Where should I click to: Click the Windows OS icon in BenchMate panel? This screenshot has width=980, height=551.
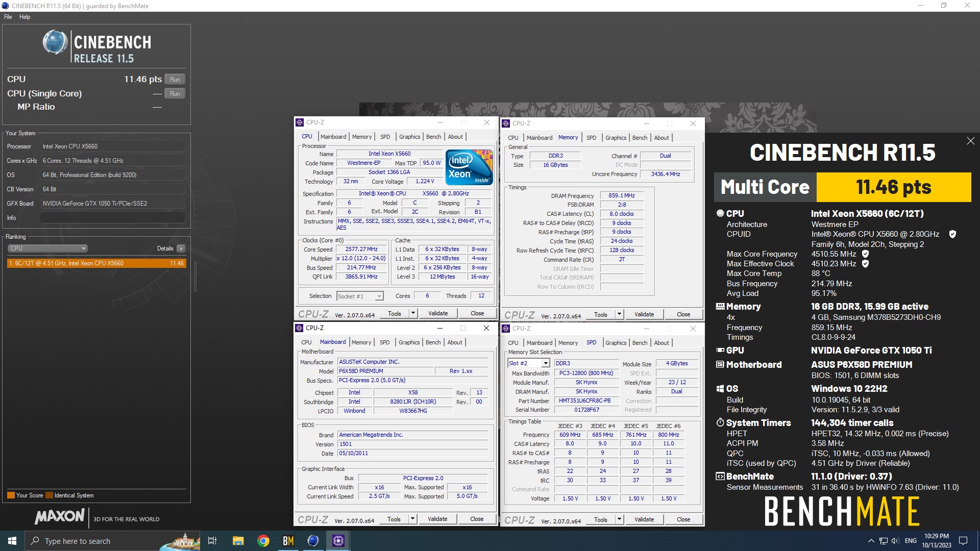720,389
